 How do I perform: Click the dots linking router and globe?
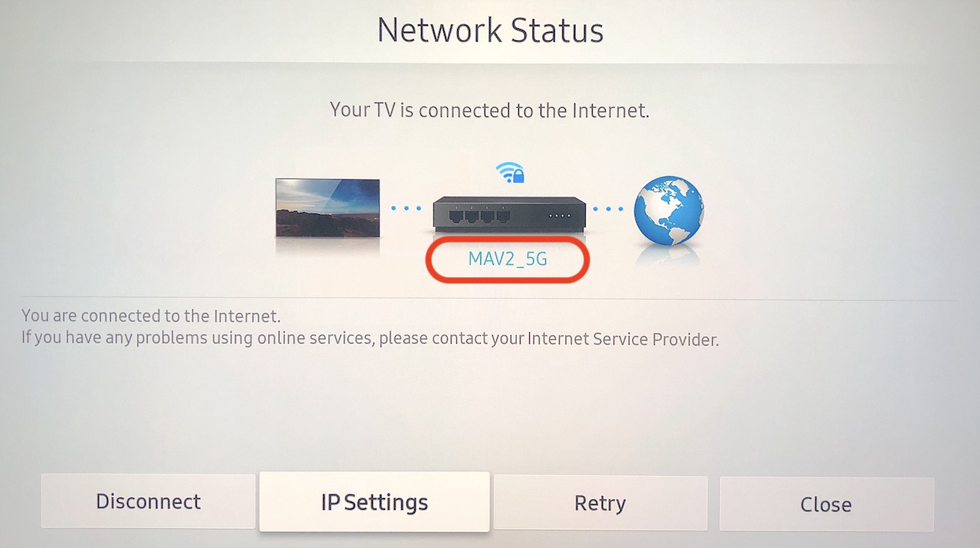[609, 208]
